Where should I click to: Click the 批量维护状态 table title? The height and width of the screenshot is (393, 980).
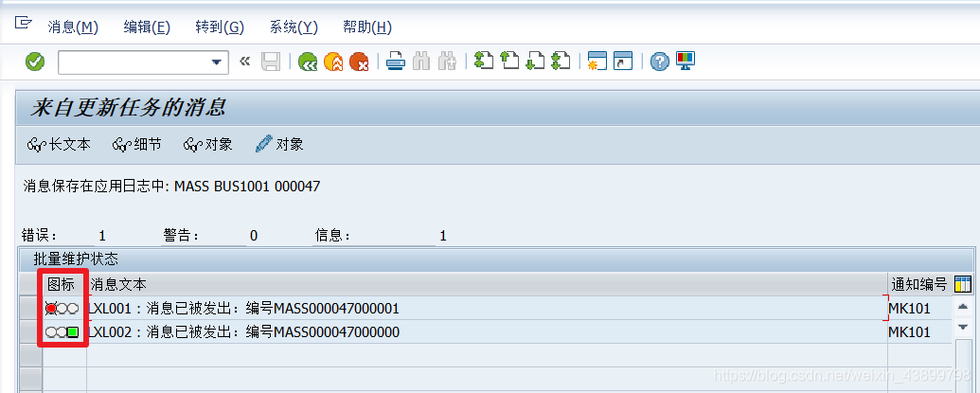[76, 259]
